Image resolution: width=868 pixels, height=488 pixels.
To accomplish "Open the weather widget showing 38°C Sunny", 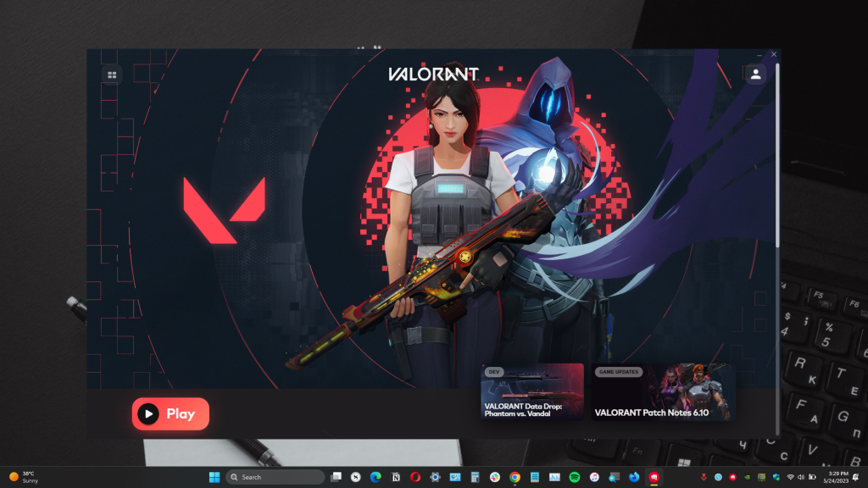I will coord(24,477).
